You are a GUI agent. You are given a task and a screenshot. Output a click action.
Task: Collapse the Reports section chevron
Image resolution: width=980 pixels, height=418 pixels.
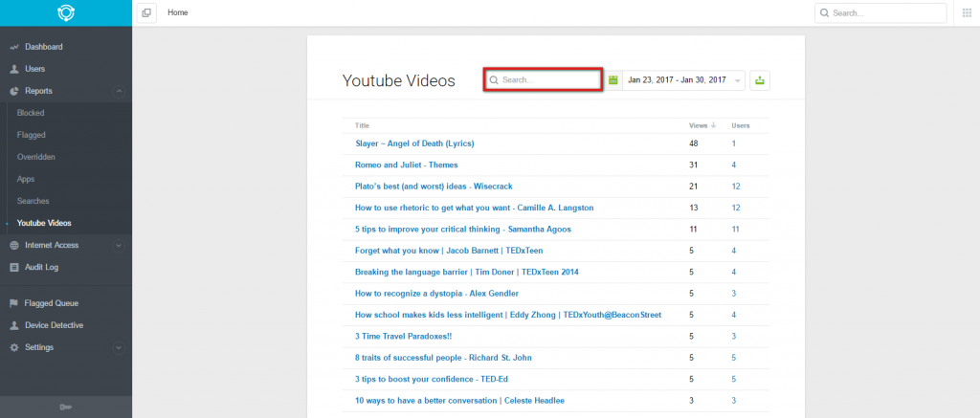coord(119,91)
